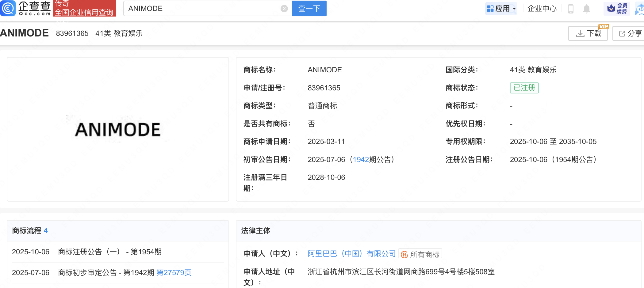
Task: Click the ANIMODE search input field
Action: [202, 9]
